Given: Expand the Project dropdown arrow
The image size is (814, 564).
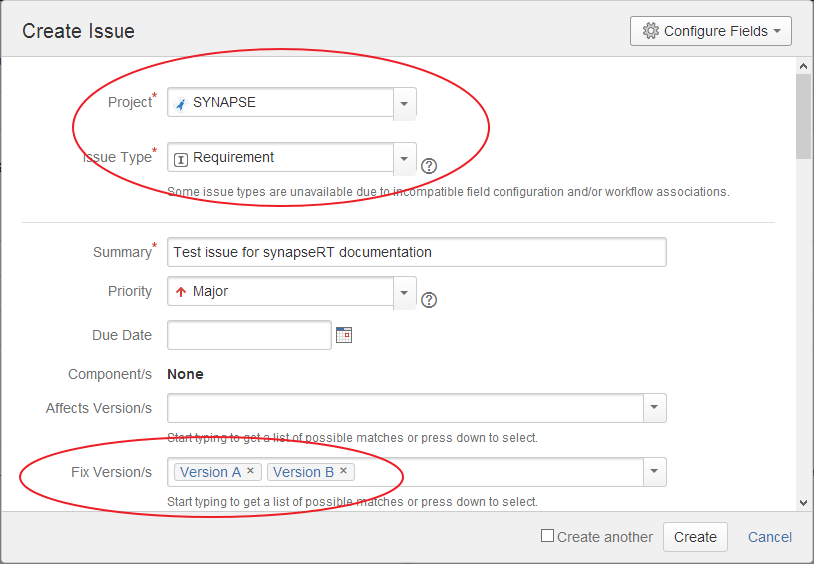Looking at the screenshot, I should coord(404,103).
